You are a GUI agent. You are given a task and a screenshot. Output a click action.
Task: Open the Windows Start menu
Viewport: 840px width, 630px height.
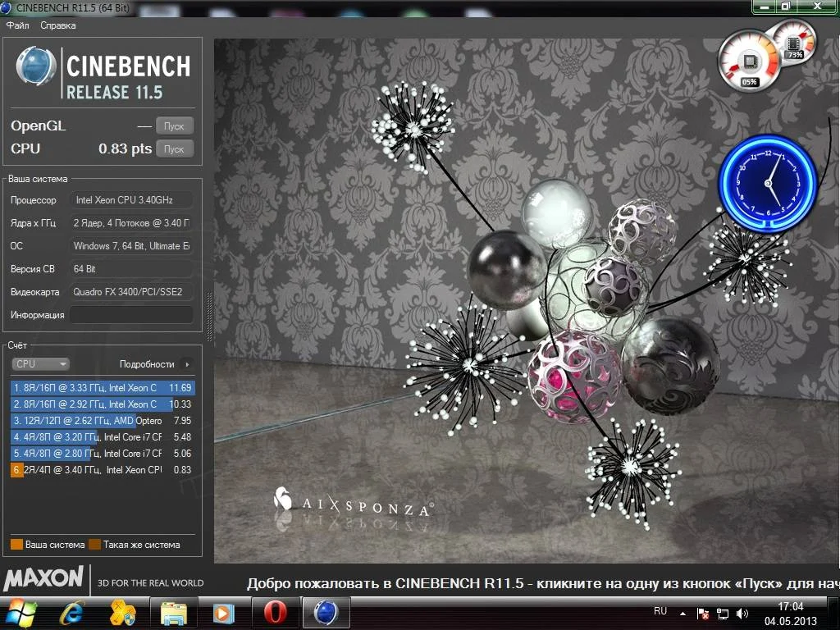click(21, 613)
